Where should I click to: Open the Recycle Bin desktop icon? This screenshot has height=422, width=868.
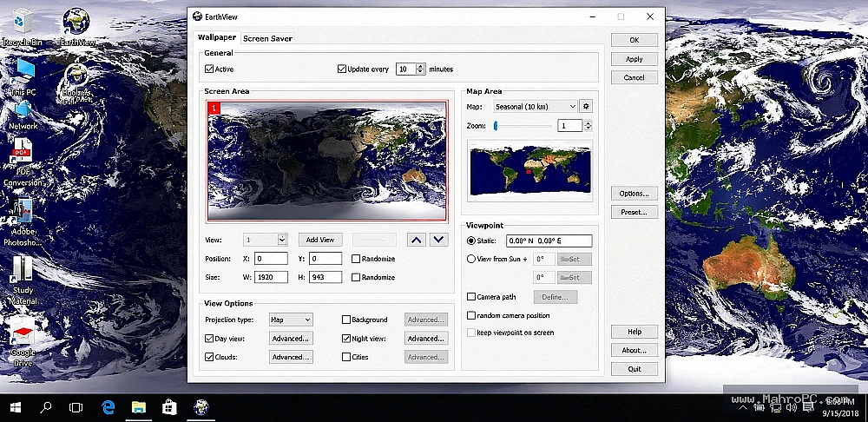click(x=23, y=26)
